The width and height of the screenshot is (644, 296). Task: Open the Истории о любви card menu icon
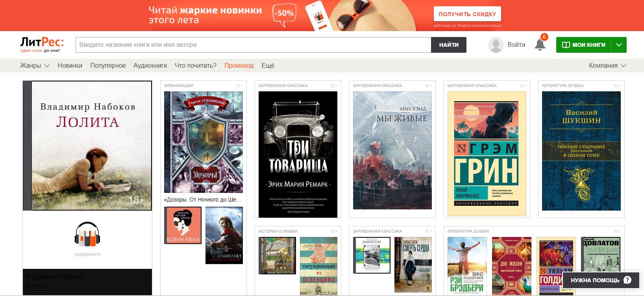click(334, 231)
